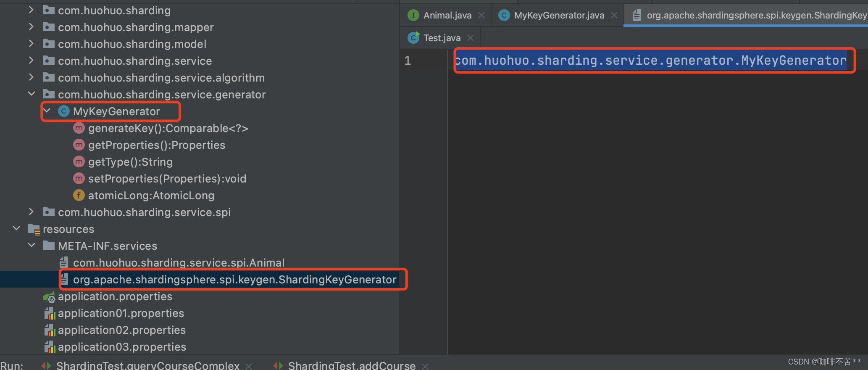This screenshot has height=370, width=868.
Task: Select the resources folder label
Action: [68, 229]
